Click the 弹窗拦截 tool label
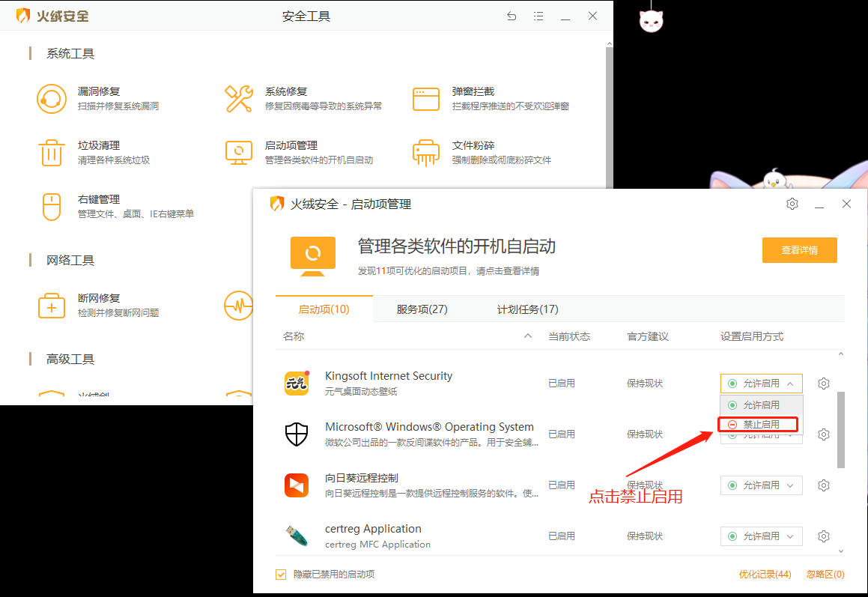868x597 pixels. point(473,91)
